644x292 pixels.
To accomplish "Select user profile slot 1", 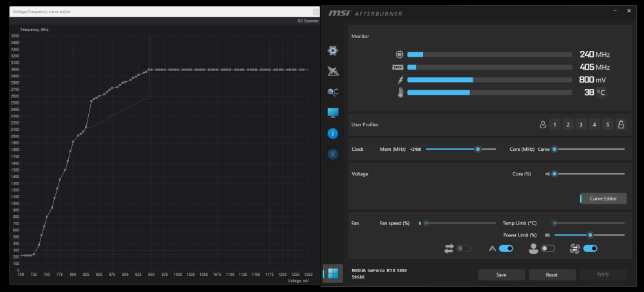I will click(555, 124).
